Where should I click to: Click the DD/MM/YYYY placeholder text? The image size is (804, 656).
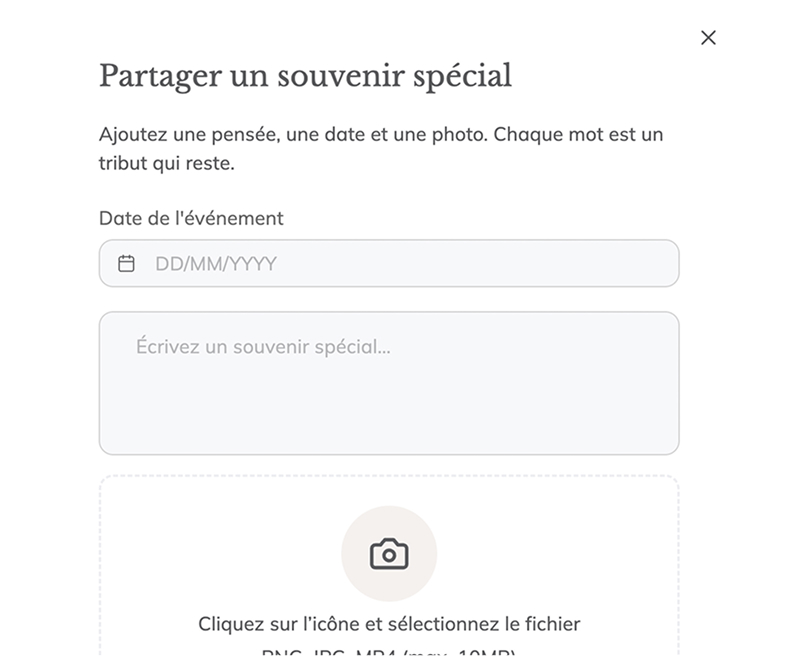tap(216, 264)
